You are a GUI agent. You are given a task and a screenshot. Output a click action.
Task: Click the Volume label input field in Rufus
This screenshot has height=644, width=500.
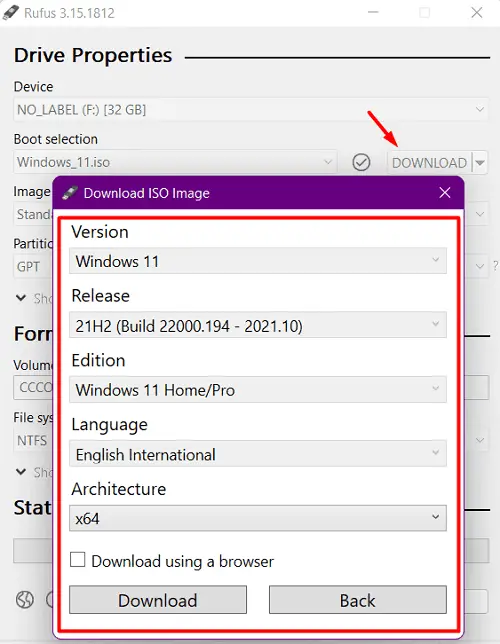[x=33, y=387]
